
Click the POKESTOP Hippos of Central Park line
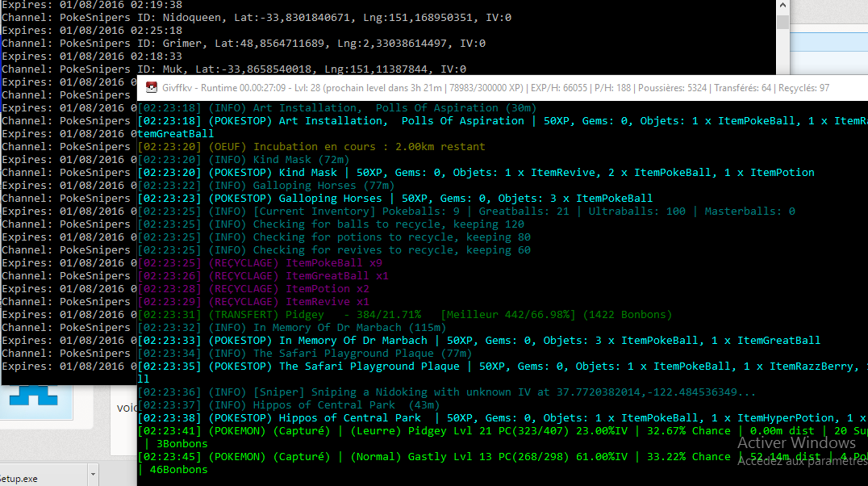[x=503, y=418]
